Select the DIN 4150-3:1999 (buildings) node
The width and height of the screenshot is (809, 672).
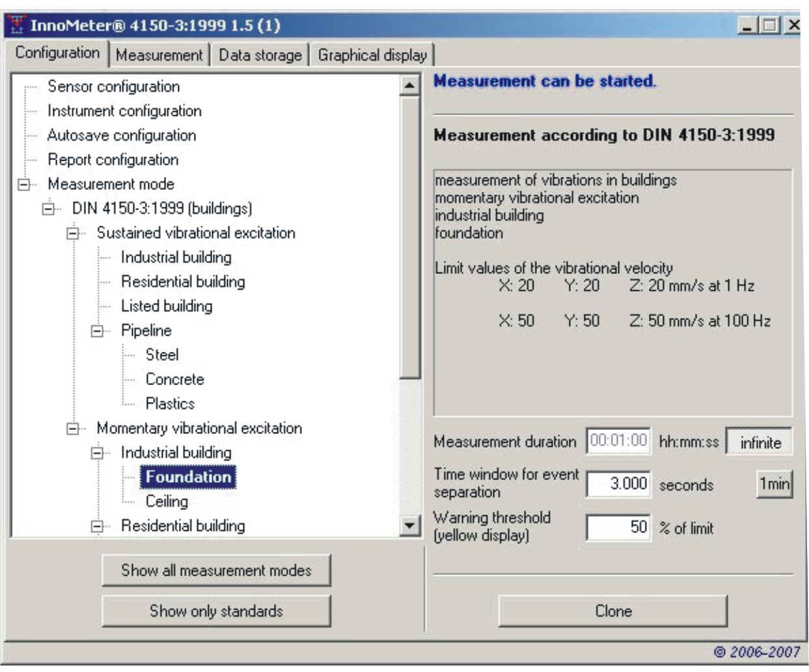tap(162, 209)
